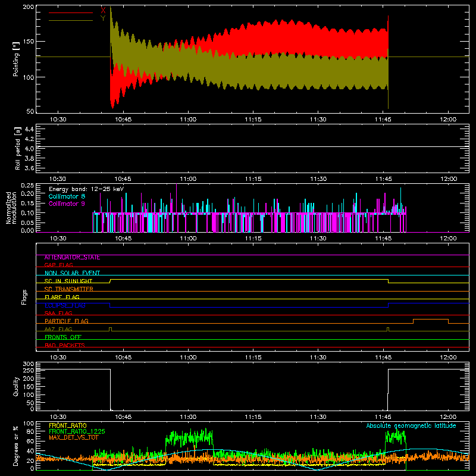The image size is (476, 476).
Task: Click the Normalized modulation axis title
Action: 11,208
